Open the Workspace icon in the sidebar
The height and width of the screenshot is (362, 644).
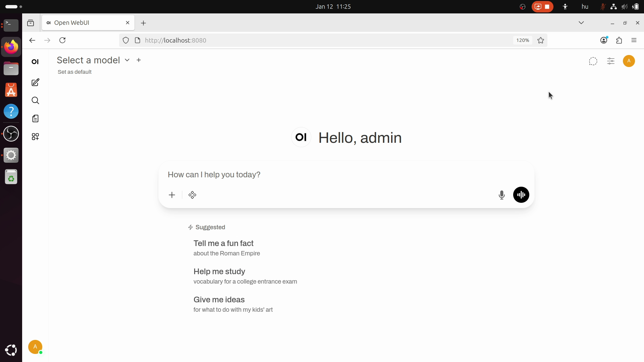point(35,136)
